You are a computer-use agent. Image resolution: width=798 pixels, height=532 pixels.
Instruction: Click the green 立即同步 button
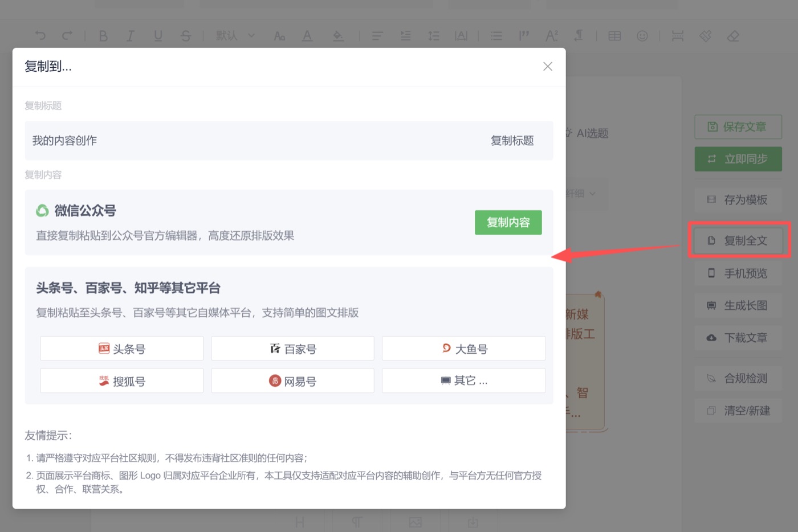738,159
